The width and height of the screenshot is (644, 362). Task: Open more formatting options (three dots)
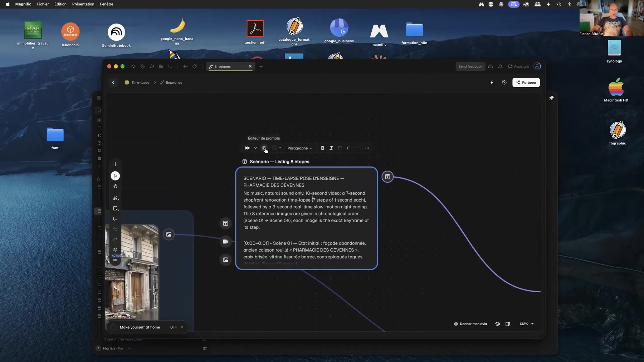[x=367, y=148]
